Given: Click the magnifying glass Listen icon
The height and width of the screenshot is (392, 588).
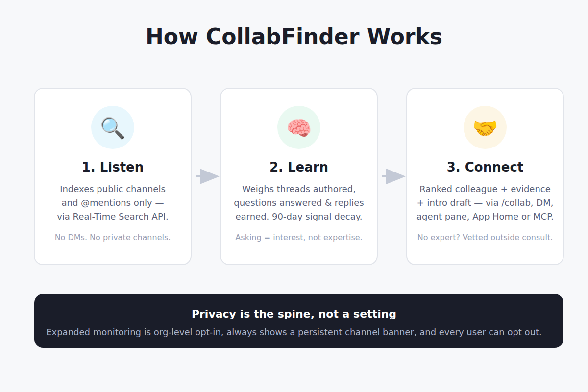Looking at the screenshot, I should pyautogui.click(x=113, y=127).
